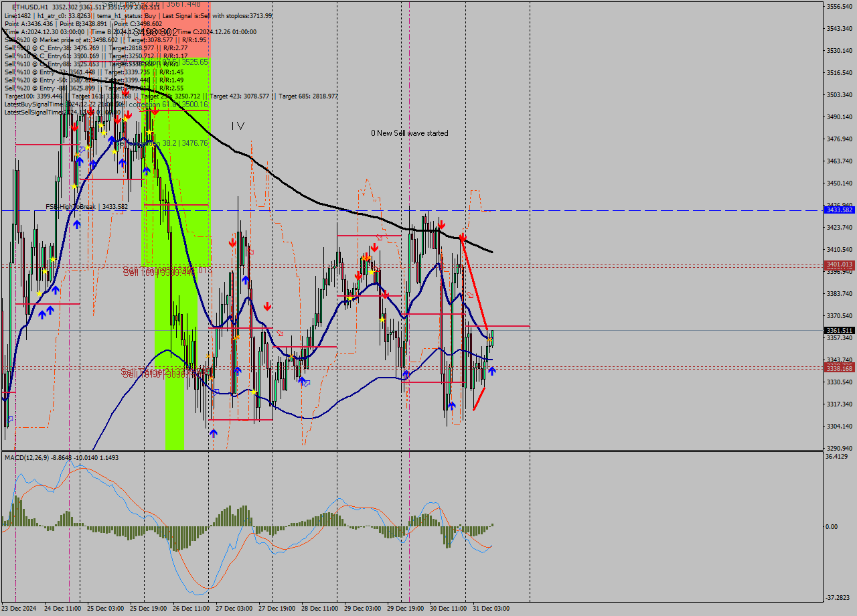Click the 3383.740 price axis label
Viewport: 857px width, 616px height.
point(840,294)
